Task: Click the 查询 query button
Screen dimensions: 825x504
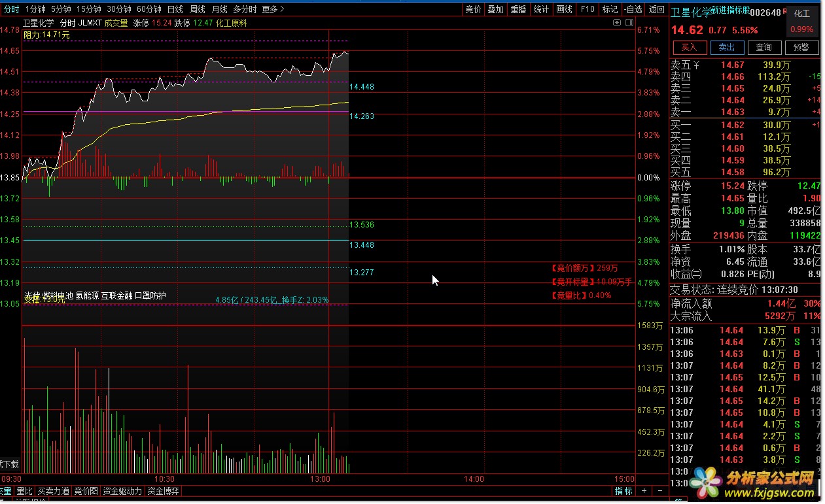Action: [764, 47]
